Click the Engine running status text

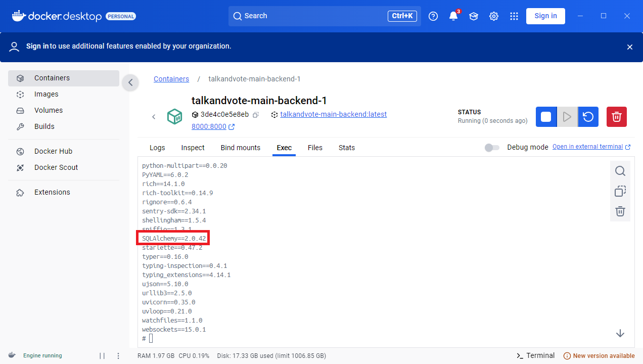click(42, 355)
